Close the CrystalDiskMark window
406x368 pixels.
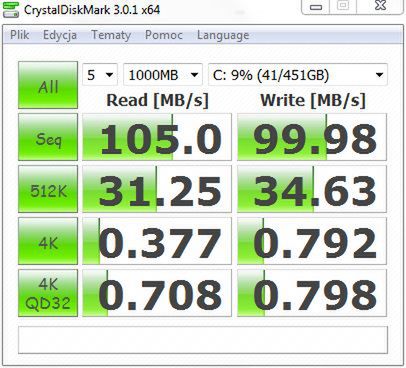(380, 6)
